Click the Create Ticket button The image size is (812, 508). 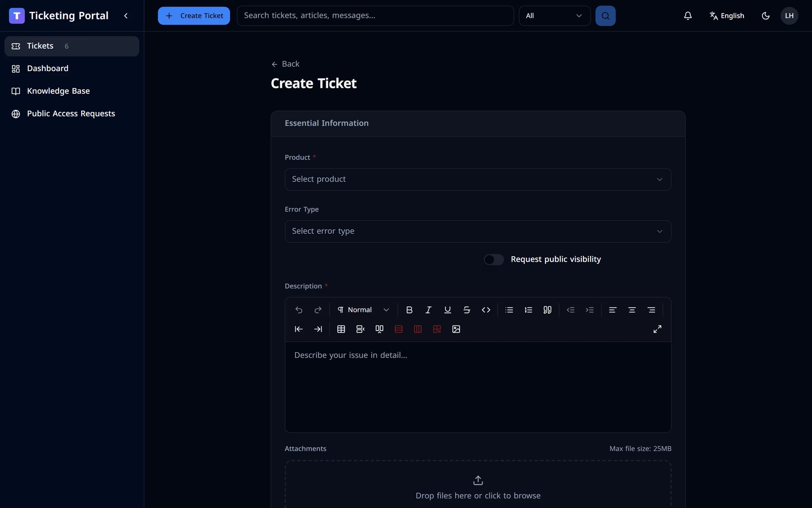pyautogui.click(x=194, y=16)
